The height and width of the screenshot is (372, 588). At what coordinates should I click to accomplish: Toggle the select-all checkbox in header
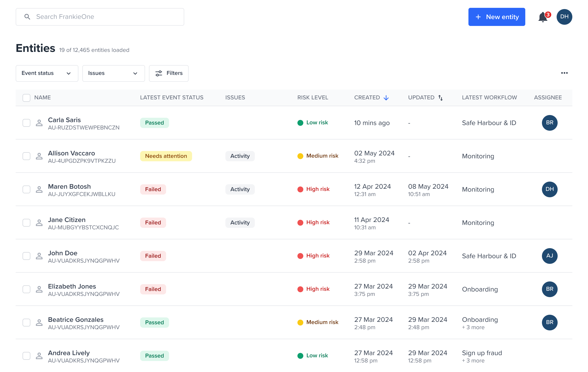point(26,98)
